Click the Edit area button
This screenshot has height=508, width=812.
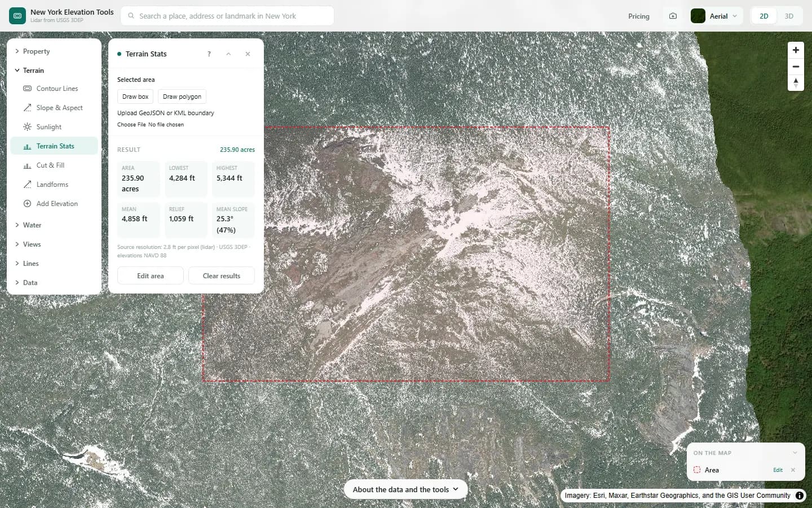click(151, 276)
